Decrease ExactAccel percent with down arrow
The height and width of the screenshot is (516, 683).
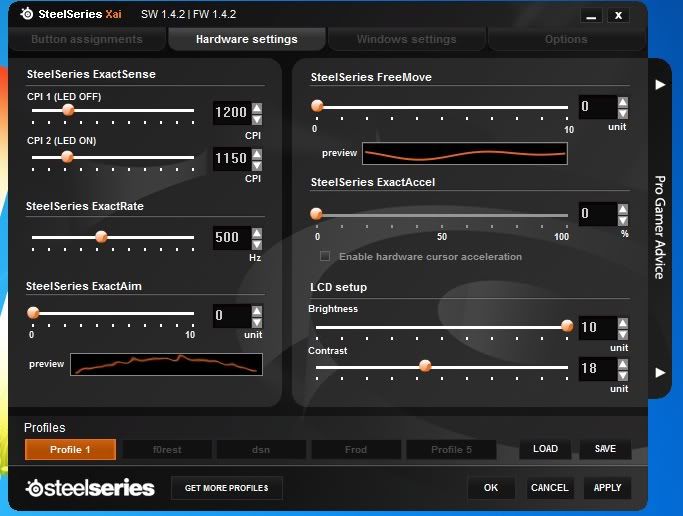623,221
